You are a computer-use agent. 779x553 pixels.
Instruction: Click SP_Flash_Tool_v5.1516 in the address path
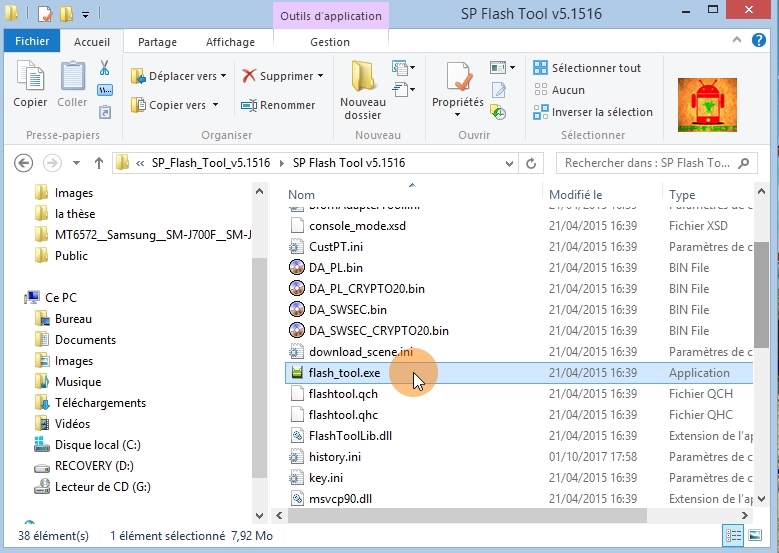coord(211,163)
